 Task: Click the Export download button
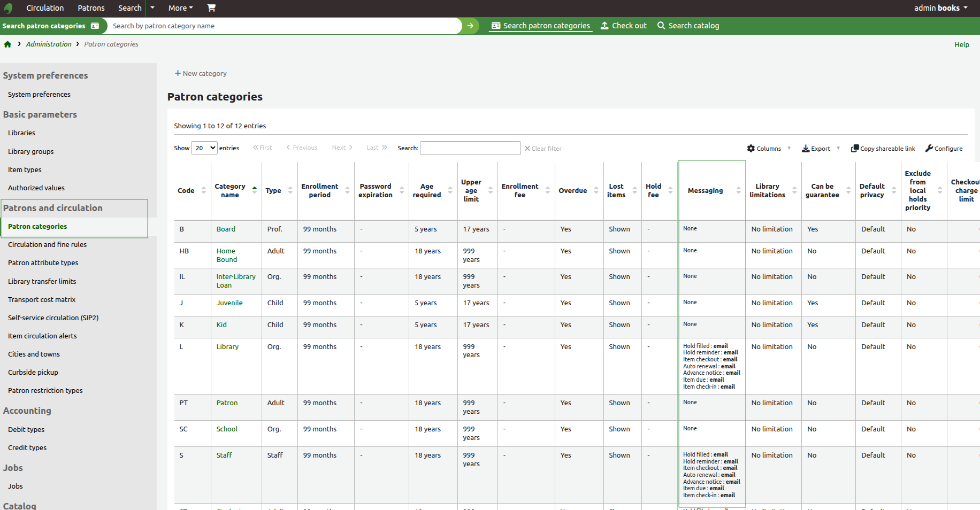pos(816,149)
